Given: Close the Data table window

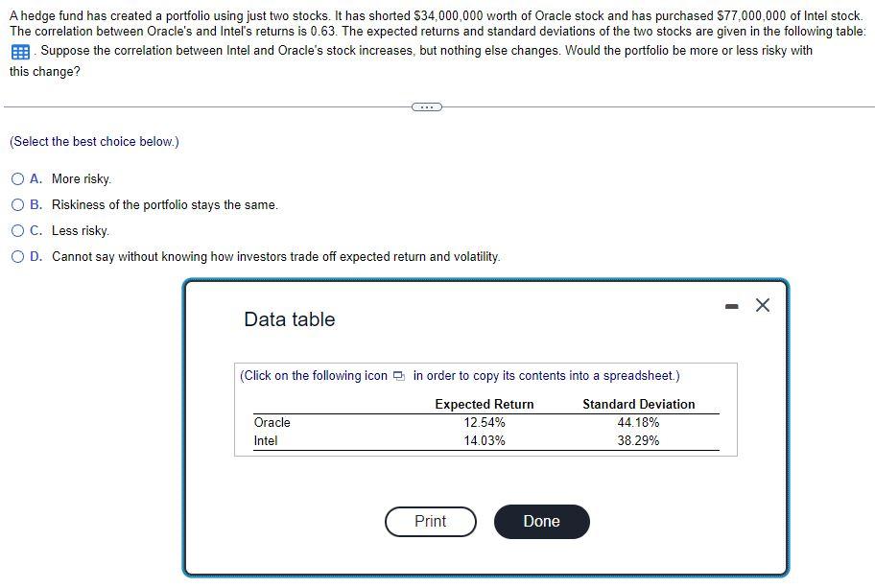Looking at the screenshot, I should click(762, 305).
